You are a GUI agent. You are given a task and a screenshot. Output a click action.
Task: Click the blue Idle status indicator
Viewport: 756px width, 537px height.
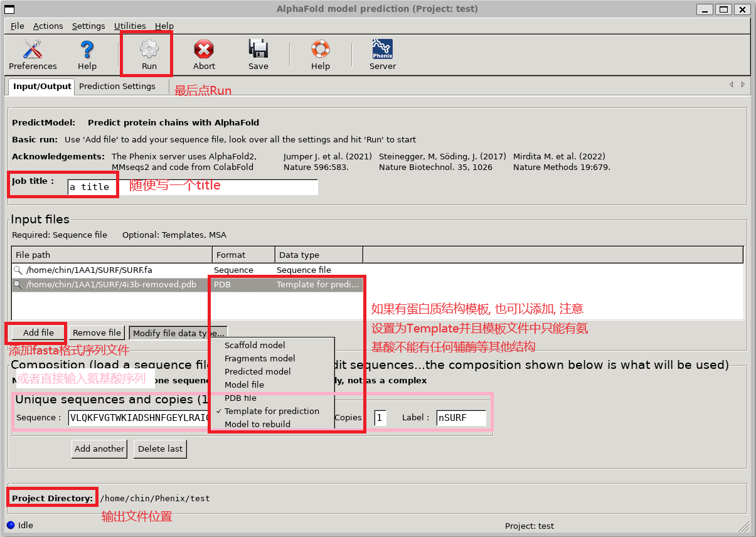10,525
